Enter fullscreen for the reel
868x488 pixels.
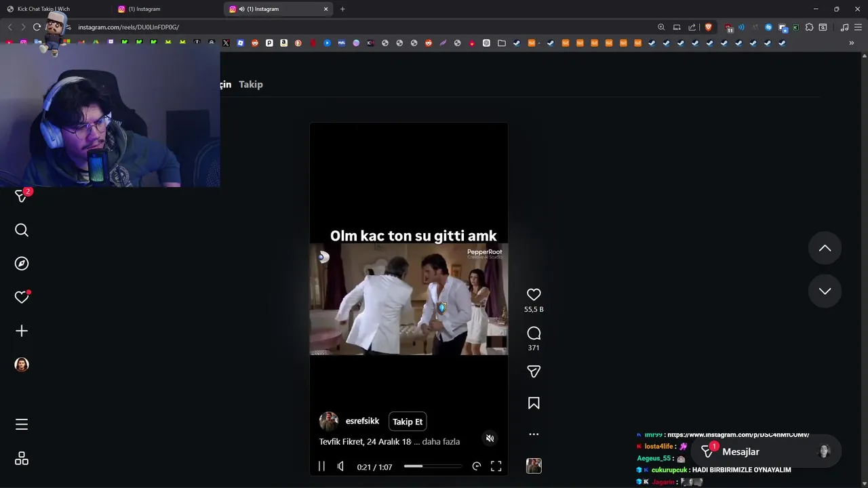pyautogui.click(x=496, y=466)
